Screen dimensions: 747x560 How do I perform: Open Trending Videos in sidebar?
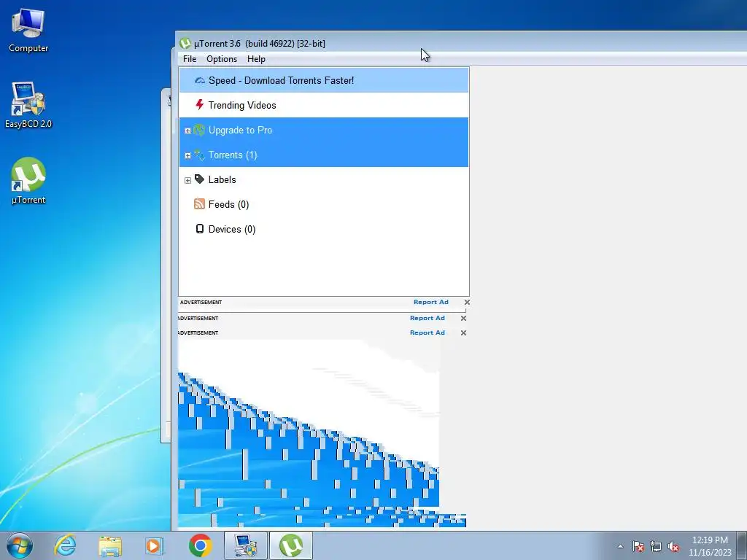click(x=323, y=105)
